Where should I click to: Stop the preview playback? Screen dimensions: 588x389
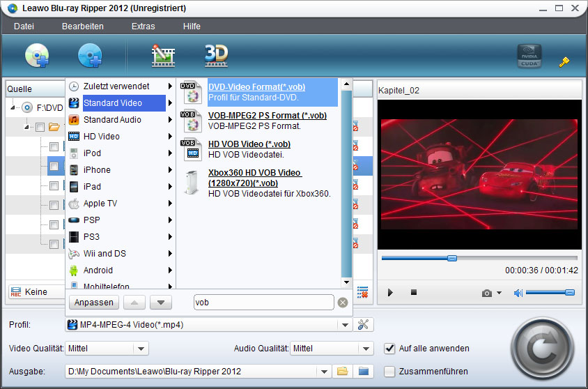point(414,292)
